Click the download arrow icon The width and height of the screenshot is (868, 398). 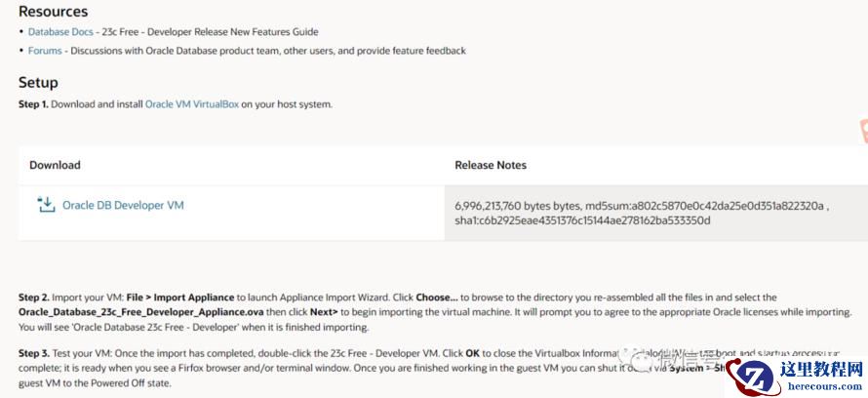pyautogui.click(x=47, y=205)
